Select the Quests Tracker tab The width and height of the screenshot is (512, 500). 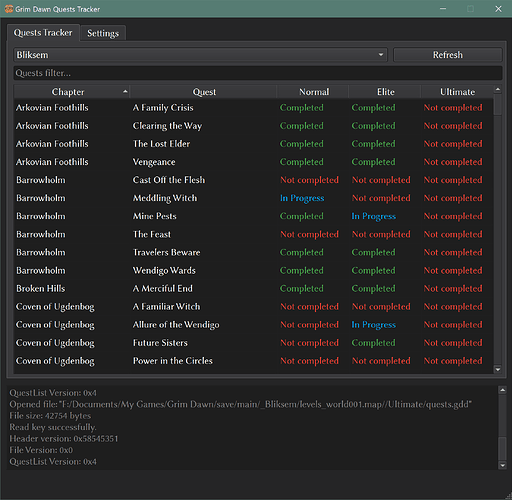43,33
